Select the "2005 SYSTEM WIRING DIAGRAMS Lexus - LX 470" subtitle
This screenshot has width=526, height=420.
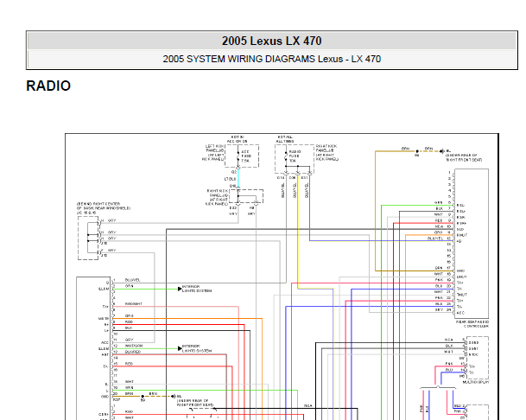[272, 59]
